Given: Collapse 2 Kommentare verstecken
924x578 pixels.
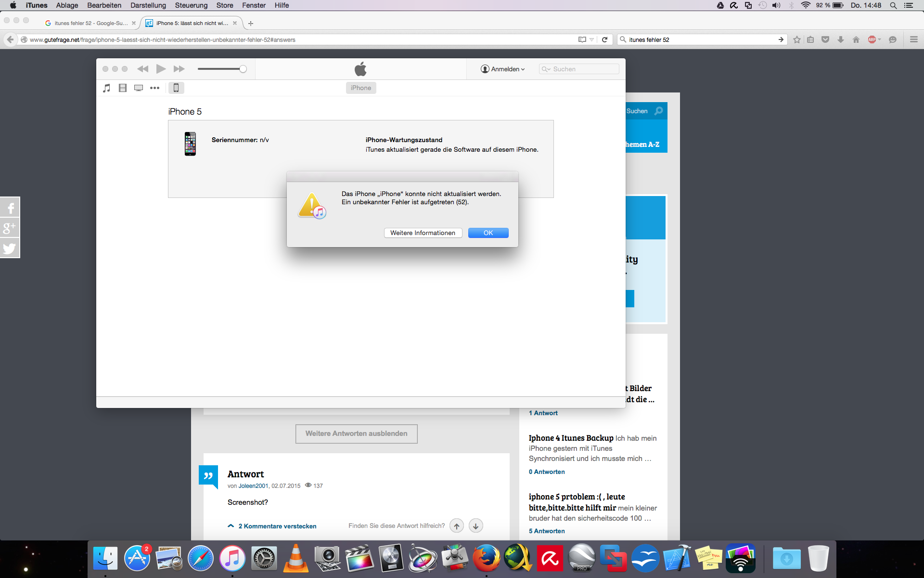Looking at the screenshot, I should tap(272, 526).
